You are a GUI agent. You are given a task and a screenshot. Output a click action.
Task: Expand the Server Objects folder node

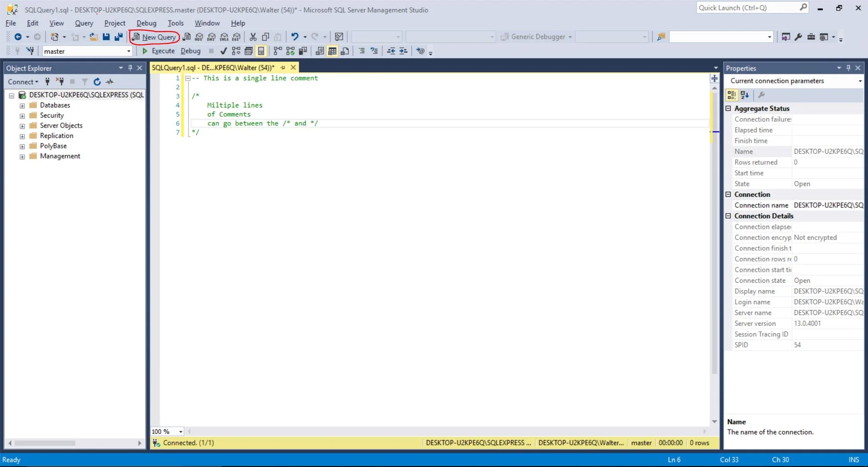click(x=22, y=126)
